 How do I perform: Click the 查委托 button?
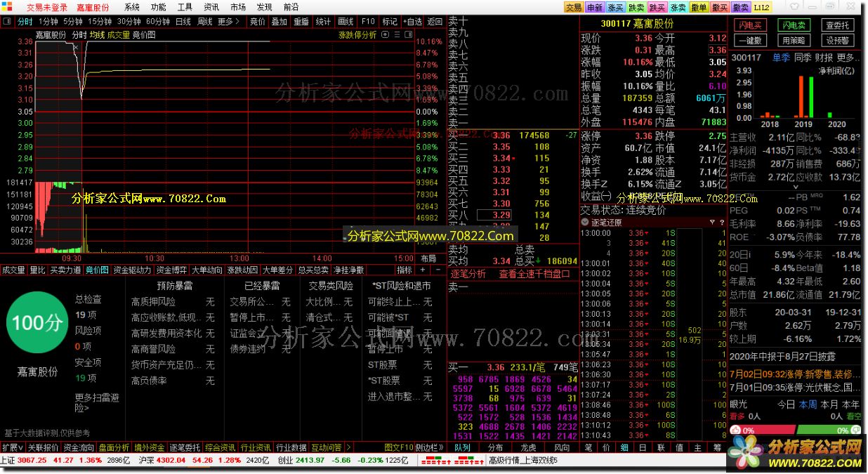click(837, 25)
